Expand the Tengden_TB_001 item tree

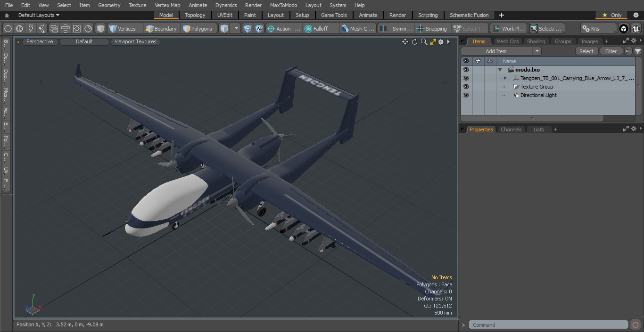click(x=505, y=78)
